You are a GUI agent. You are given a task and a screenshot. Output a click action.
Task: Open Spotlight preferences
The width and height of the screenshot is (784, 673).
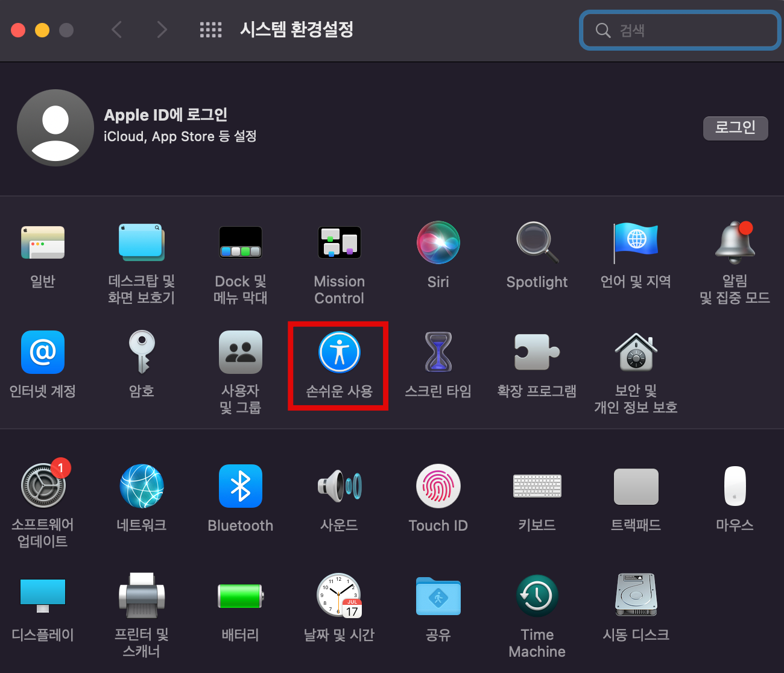click(537, 243)
